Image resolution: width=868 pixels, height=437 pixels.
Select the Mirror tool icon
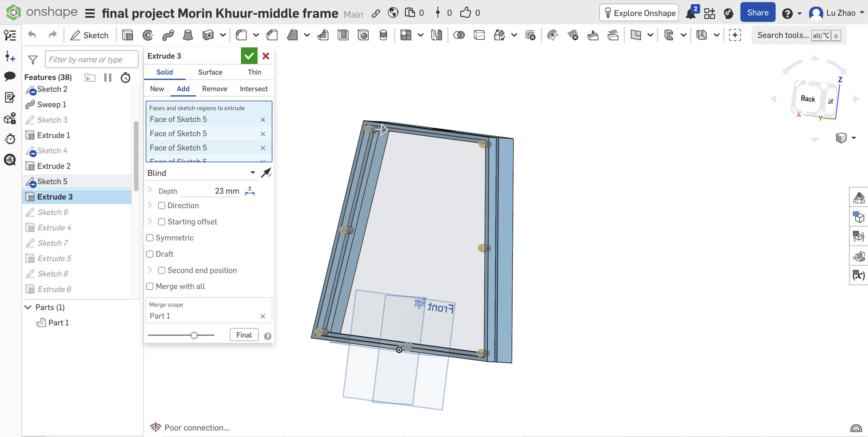pos(436,35)
